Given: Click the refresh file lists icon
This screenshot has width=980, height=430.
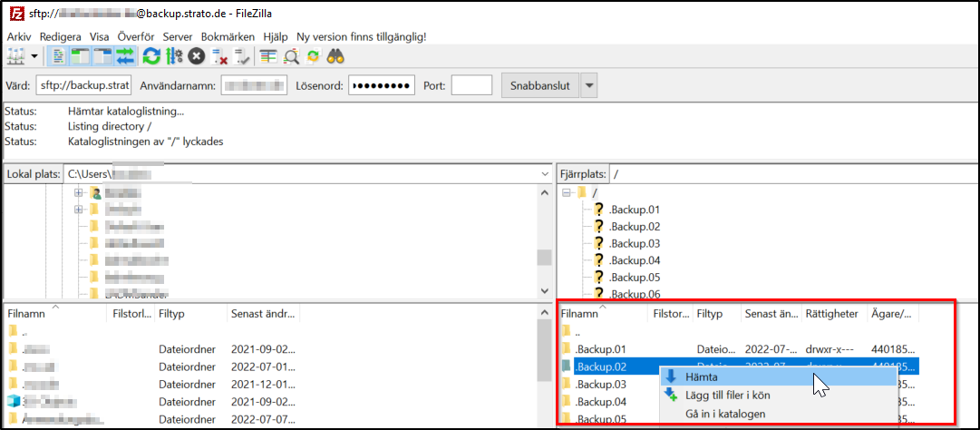Looking at the screenshot, I should point(151,56).
